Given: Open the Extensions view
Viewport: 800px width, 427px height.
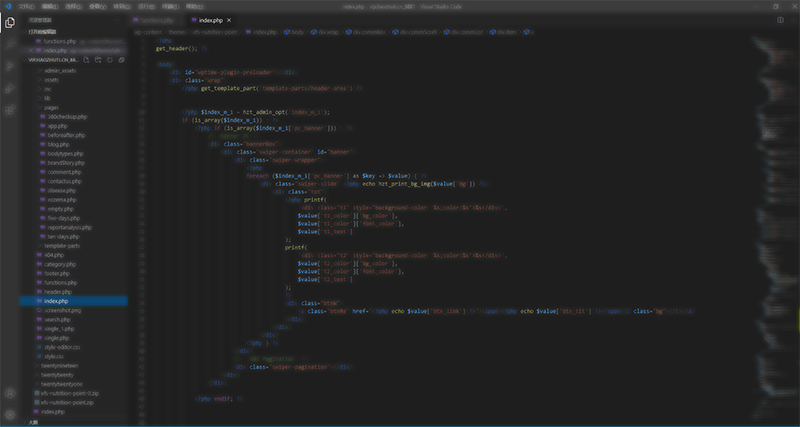Looking at the screenshot, I should click(x=10, y=110).
